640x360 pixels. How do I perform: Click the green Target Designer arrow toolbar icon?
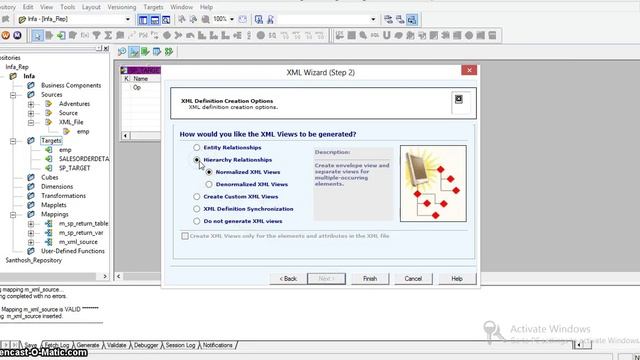click(61, 36)
